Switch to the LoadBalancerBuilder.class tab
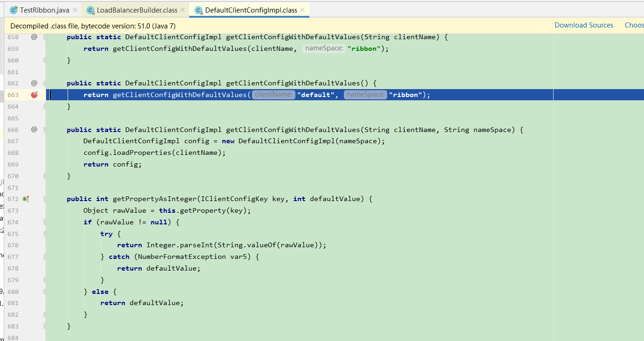The image size is (644, 341). point(137,10)
